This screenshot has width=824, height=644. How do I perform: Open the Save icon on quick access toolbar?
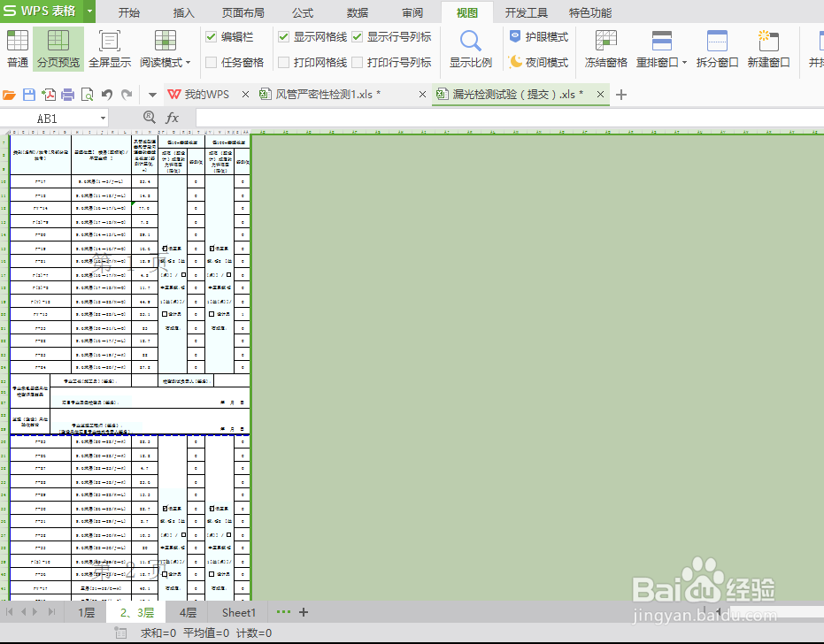click(28, 96)
